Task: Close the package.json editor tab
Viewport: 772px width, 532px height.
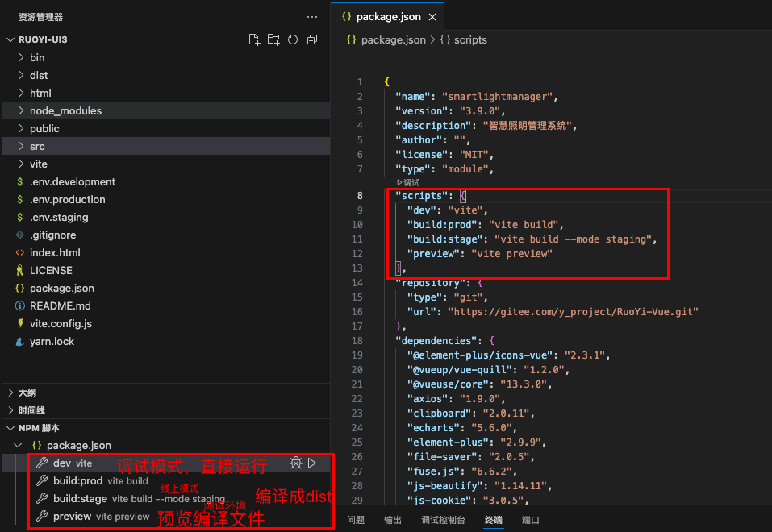Action: 432,17
